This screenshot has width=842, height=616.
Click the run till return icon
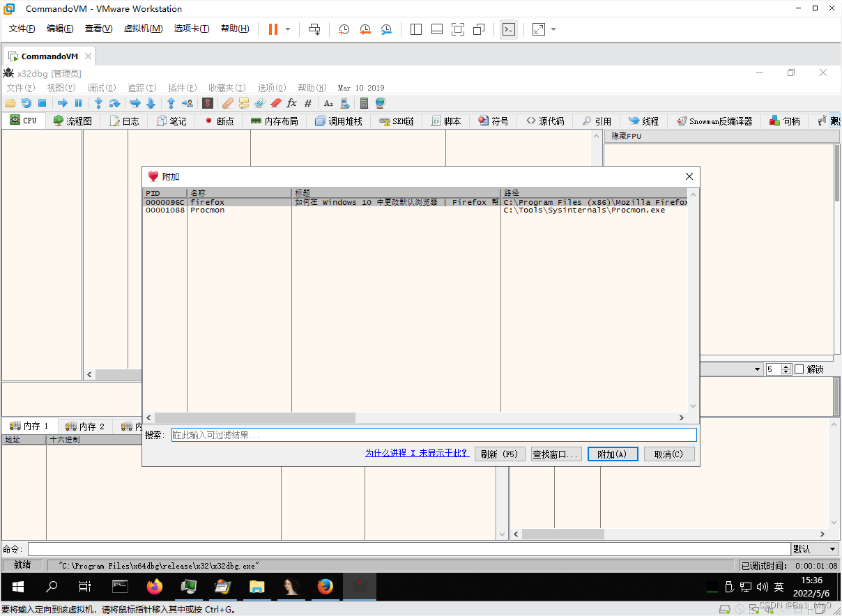click(x=171, y=103)
